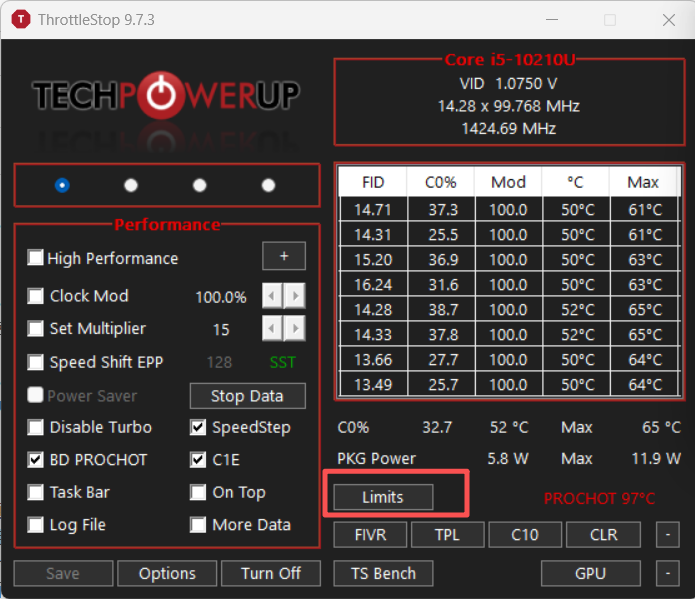This screenshot has height=599, width=695.
Task: Click the minus button next to GPU
Action: (668, 574)
